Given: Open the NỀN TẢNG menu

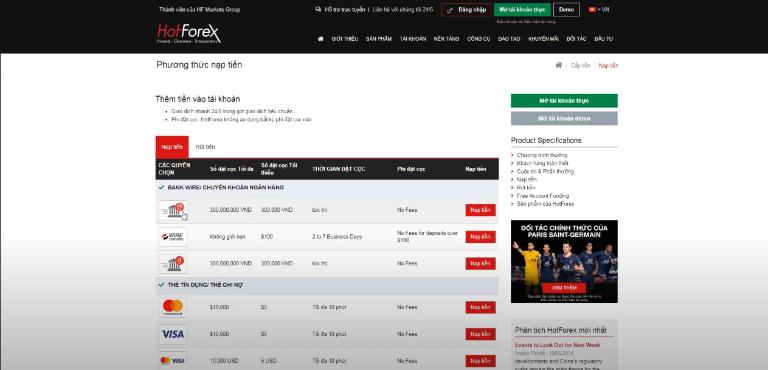Looking at the screenshot, I should [x=446, y=39].
